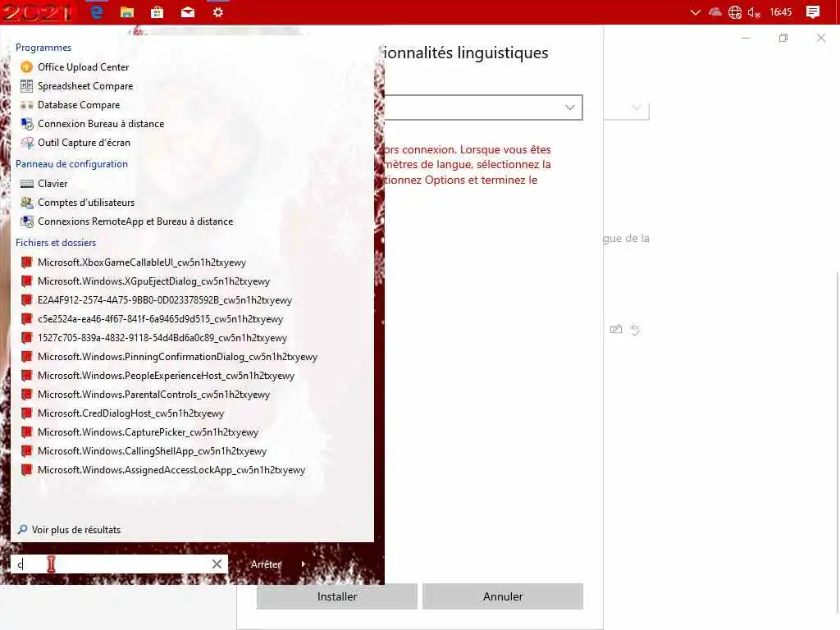Expand the Arrêter options arrow
Viewport: 840px width, 630px height.
[304, 564]
